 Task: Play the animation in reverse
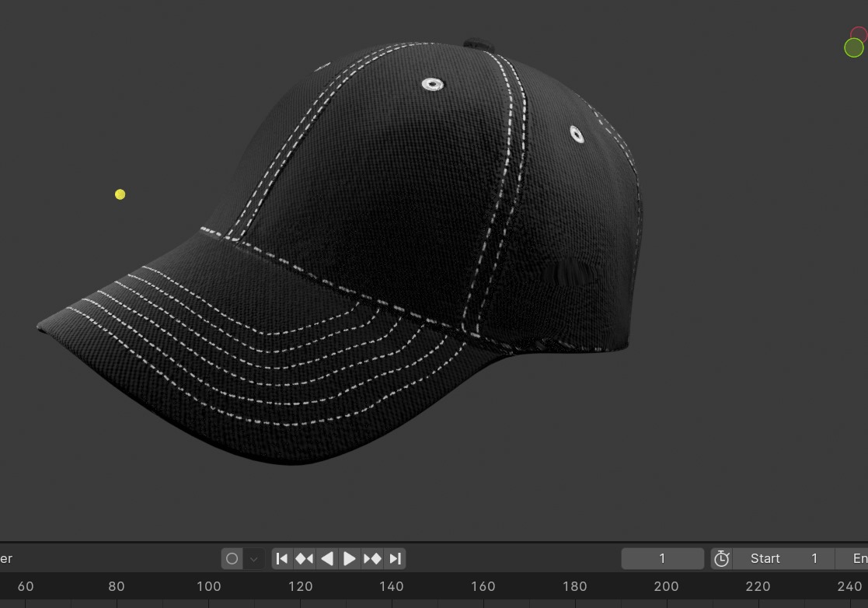pyautogui.click(x=327, y=558)
